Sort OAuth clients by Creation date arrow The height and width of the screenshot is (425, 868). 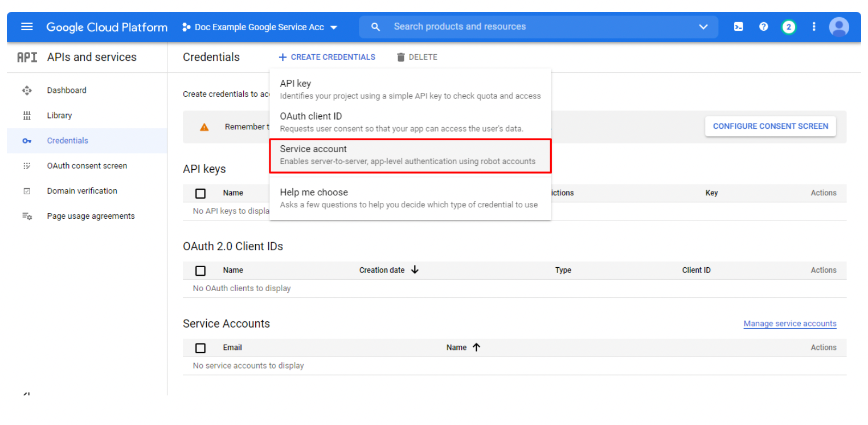click(x=415, y=270)
